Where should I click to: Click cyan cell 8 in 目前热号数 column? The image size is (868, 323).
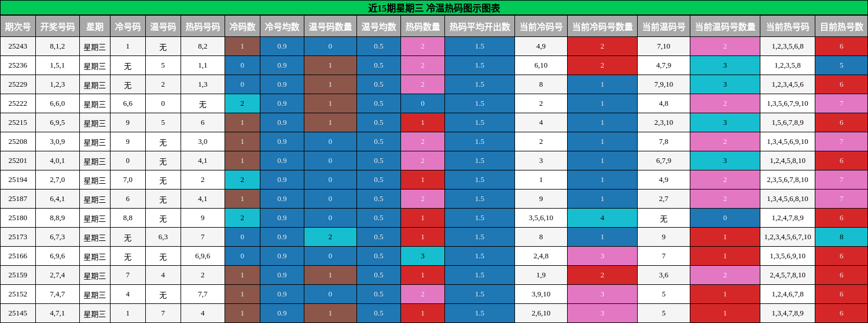coord(841,237)
